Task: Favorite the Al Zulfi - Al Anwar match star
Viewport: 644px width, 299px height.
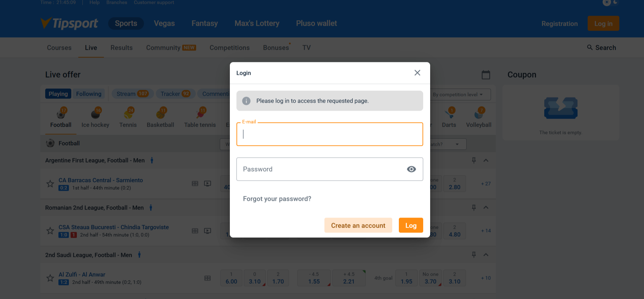Action: click(50, 278)
